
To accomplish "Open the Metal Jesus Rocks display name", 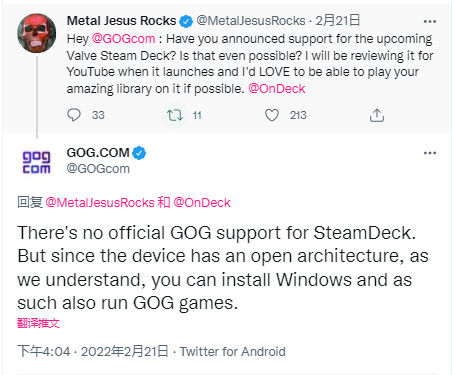I will 121,21.
